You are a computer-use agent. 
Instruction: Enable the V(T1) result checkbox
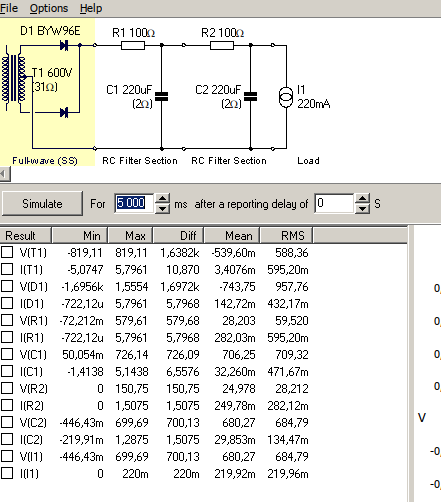coord(7,252)
